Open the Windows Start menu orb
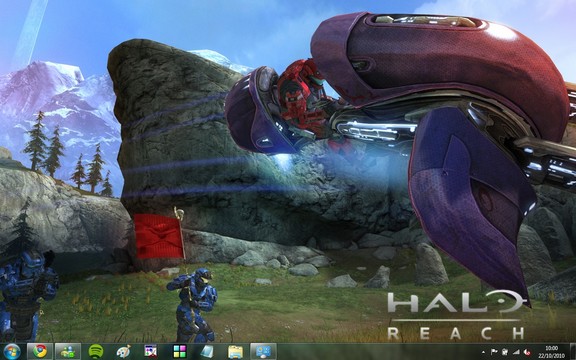 pos(12,352)
